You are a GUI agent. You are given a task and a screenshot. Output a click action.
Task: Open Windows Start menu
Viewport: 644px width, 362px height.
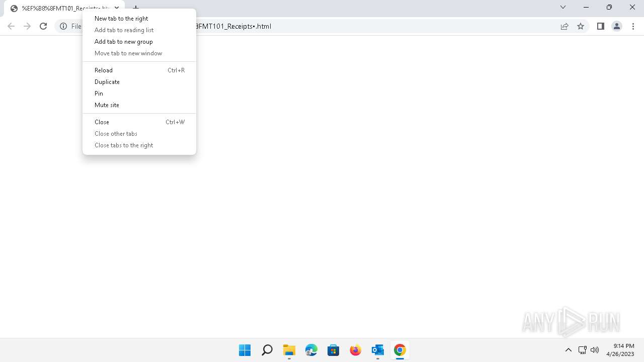(245, 350)
